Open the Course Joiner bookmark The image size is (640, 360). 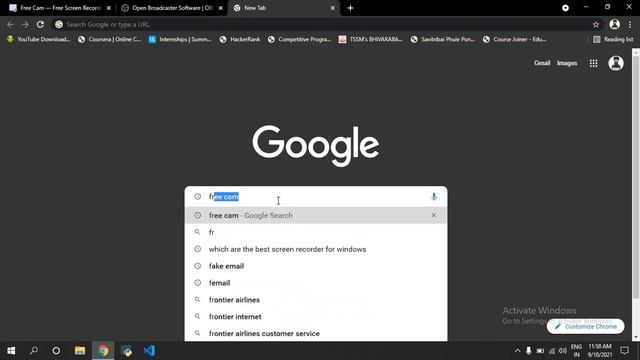[514, 39]
